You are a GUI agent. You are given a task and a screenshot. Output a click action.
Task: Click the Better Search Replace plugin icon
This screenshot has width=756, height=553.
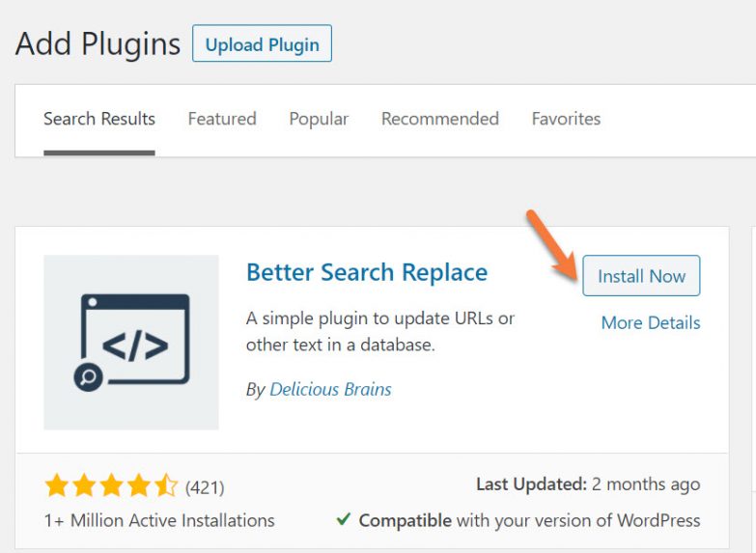coord(131,342)
